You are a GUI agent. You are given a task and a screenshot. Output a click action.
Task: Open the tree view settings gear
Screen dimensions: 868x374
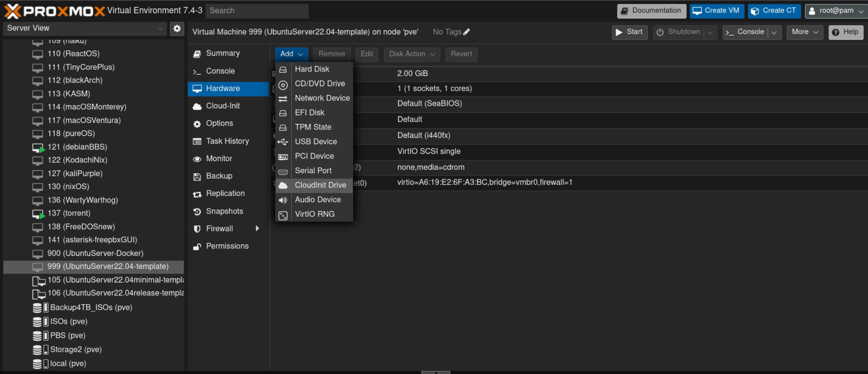177,29
